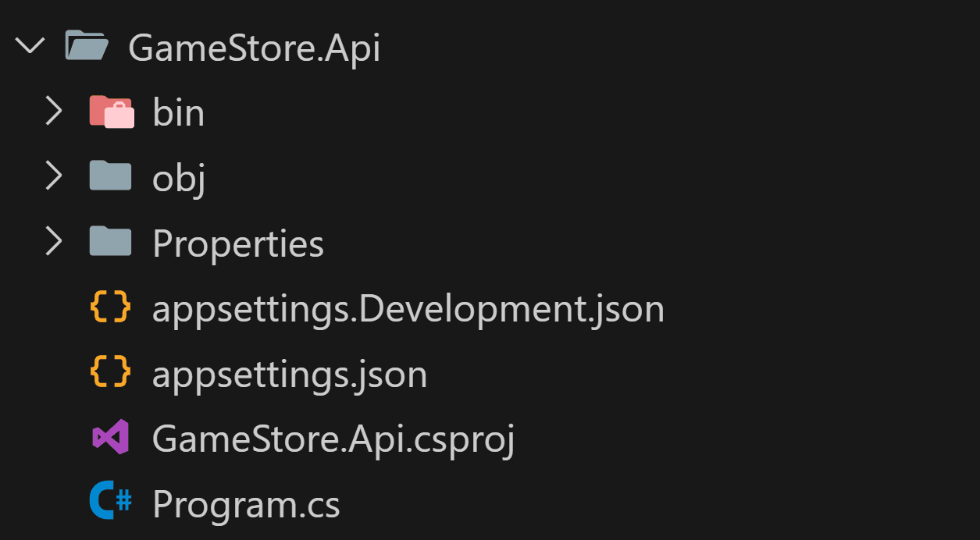Screen dimensions: 980x540
Task: Select the obj folder label
Action: [x=179, y=180]
